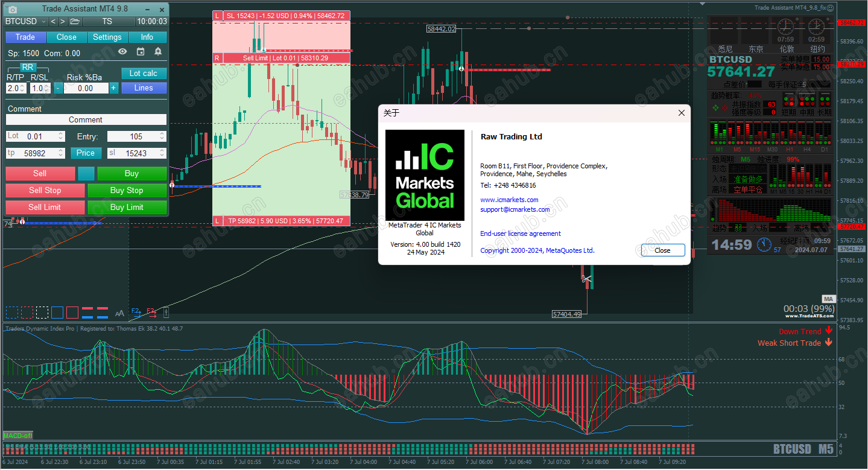Click the R/SL value spinner arrows

[x=46, y=88]
